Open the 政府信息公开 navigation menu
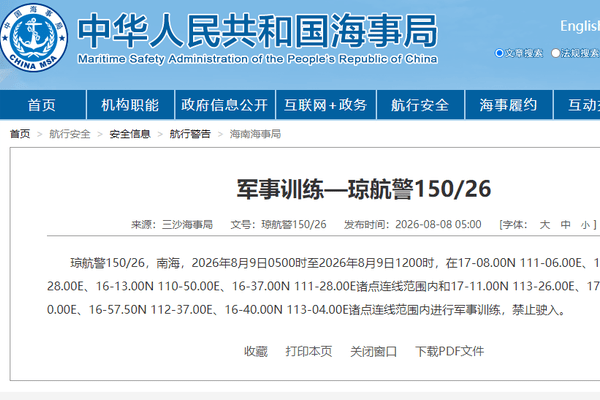The width and height of the screenshot is (600, 400). click(x=225, y=105)
